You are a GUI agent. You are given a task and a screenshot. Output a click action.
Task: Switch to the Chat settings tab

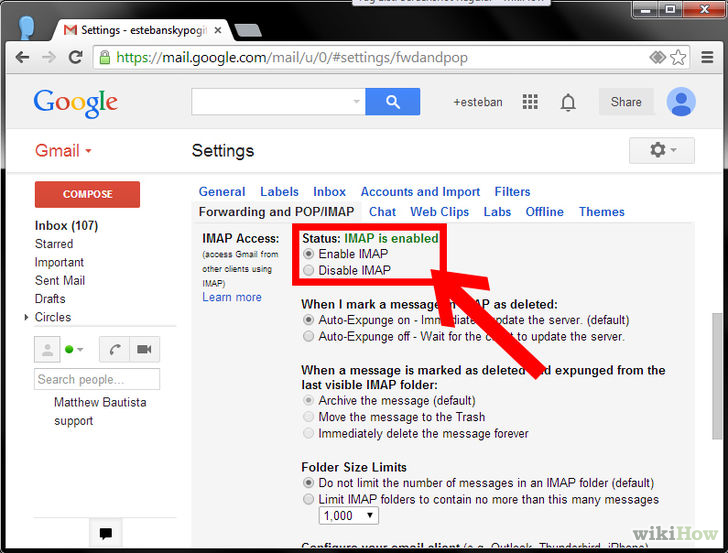pyautogui.click(x=382, y=212)
